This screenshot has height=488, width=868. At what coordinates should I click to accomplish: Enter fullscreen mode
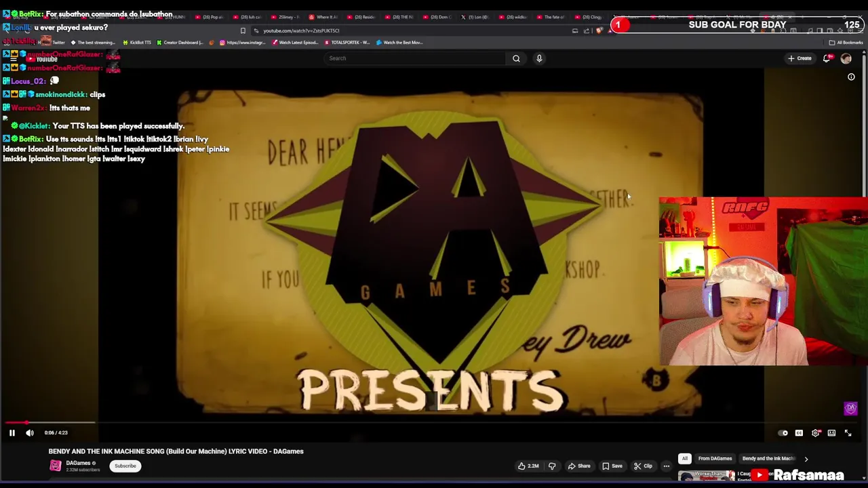pyautogui.click(x=848, y=433)
